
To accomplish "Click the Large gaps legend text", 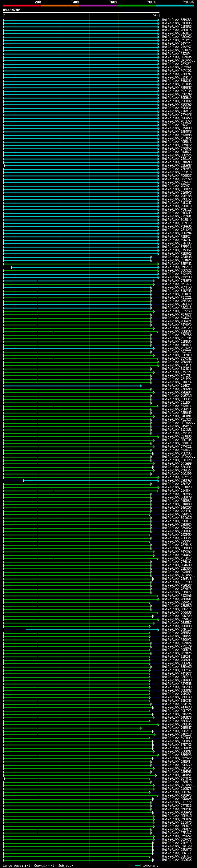I will point(38,865).
